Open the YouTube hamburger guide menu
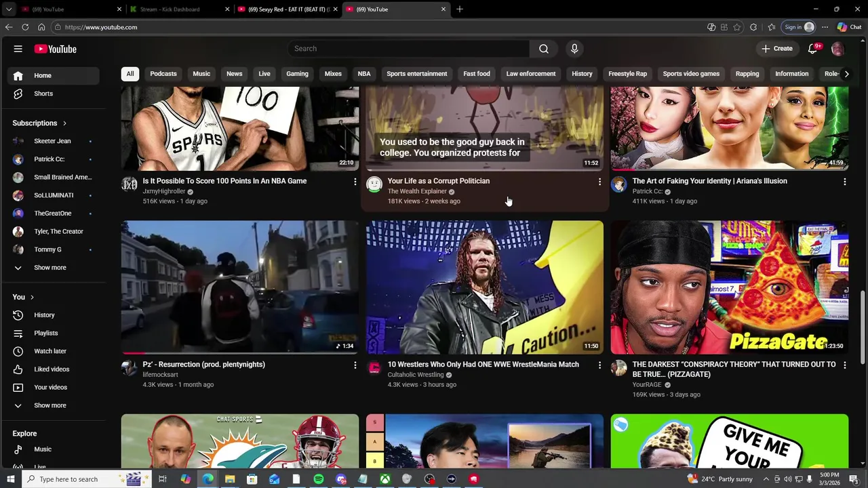Image resolution: width=868 pixels, height=488 pixels. [18, 49]
